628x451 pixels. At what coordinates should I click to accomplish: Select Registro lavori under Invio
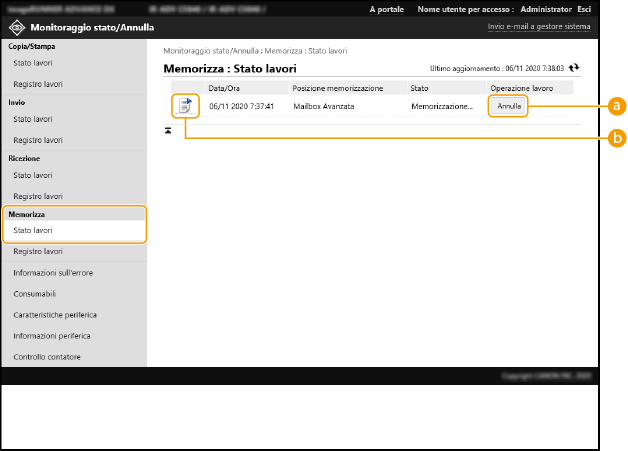[x=37, y=140]
